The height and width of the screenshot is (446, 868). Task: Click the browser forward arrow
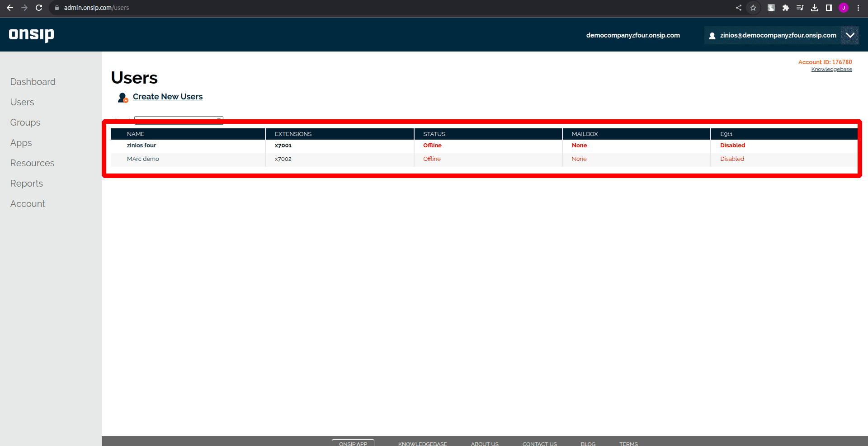pos(24,8)
